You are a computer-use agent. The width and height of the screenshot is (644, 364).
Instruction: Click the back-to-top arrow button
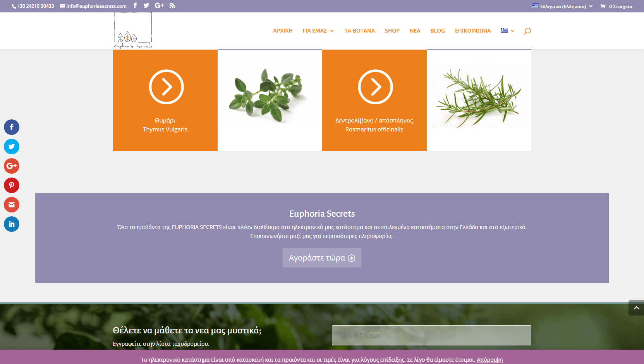[x=636, y=308]
